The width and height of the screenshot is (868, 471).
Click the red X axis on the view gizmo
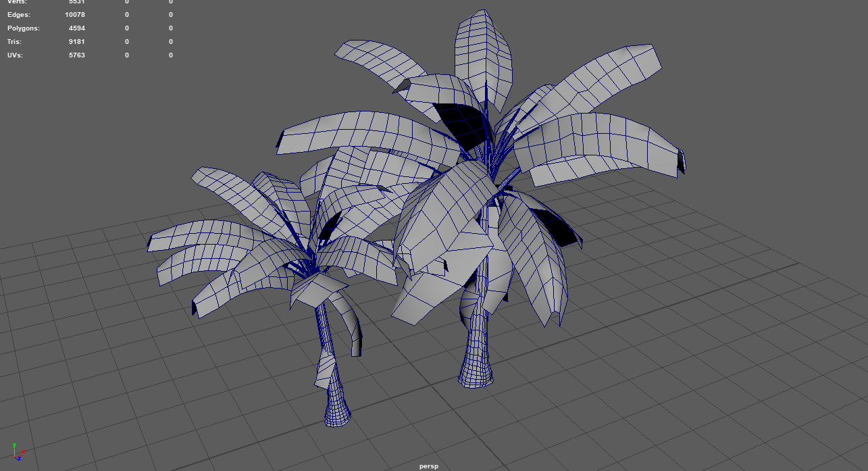[x=24, y=452]
